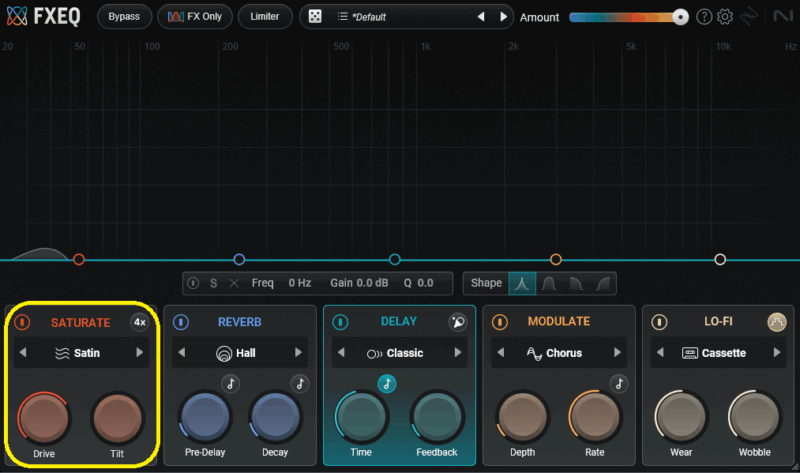800x473 pixels.
Task: Switch to next Reverb type after Hall
Action: pyautogui.click(x=298, y=353)
